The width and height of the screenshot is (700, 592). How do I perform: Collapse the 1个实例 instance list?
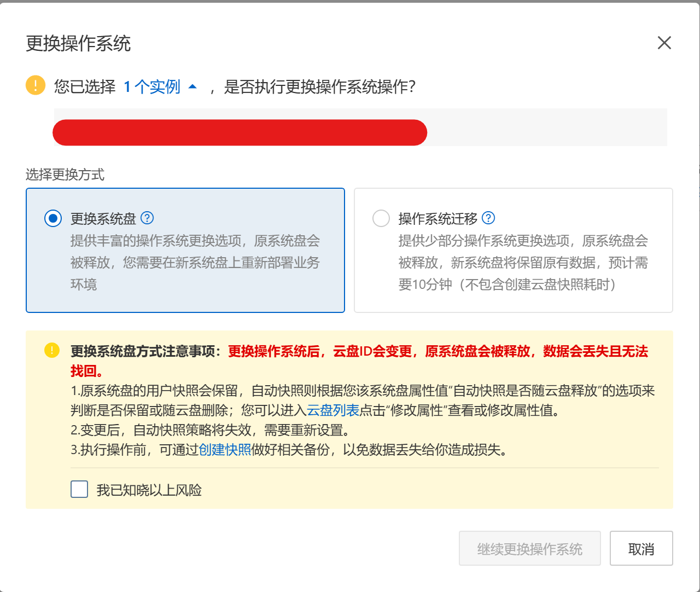[152, 86]
